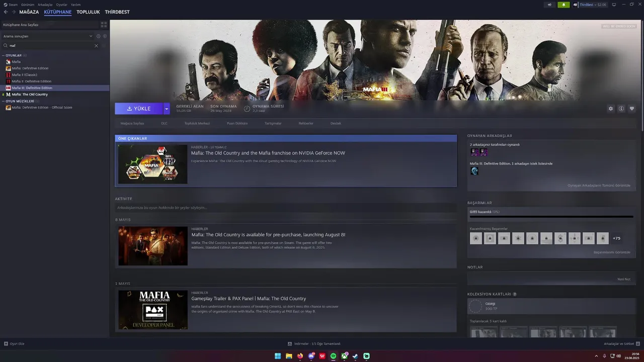Clear the library search text
The width and height of the screenshot is (644, 362).
click(96, 46)
